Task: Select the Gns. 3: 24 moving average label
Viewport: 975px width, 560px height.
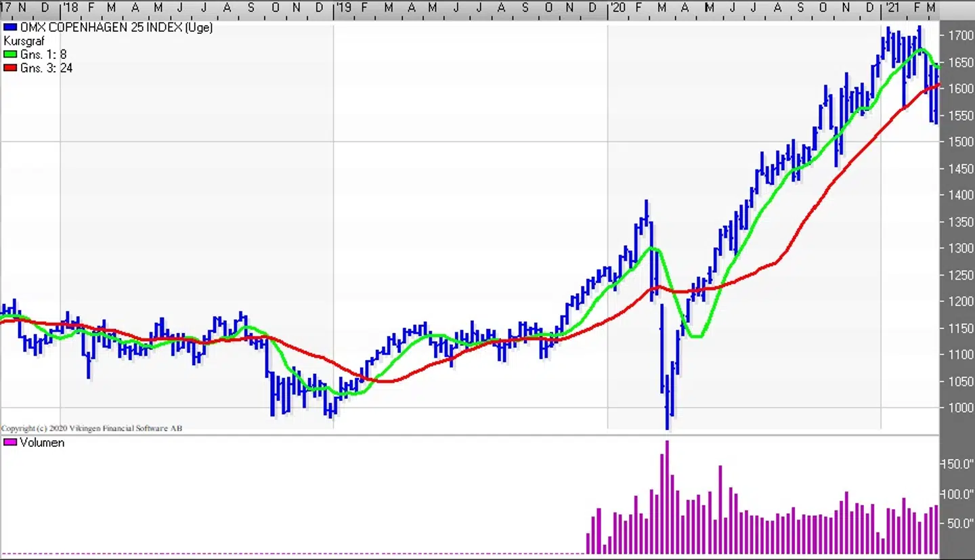Action: pos(46,68)
